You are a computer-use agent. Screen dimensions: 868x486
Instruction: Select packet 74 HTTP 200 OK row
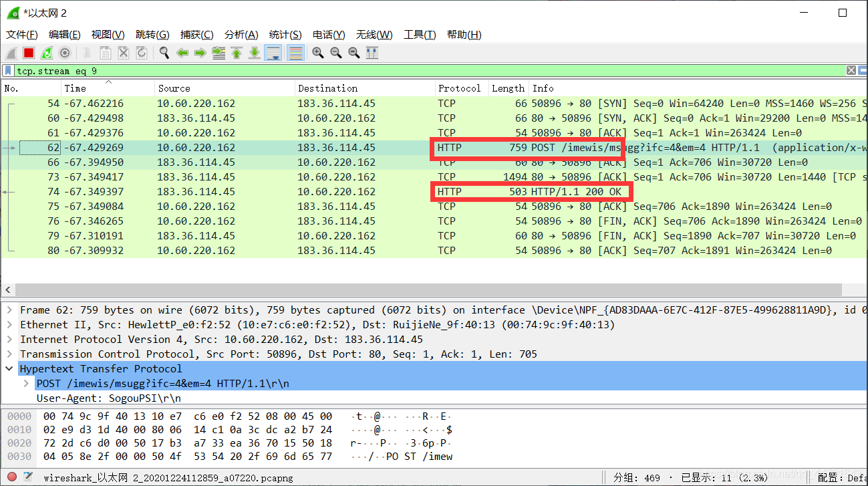(x=434, y=192)
